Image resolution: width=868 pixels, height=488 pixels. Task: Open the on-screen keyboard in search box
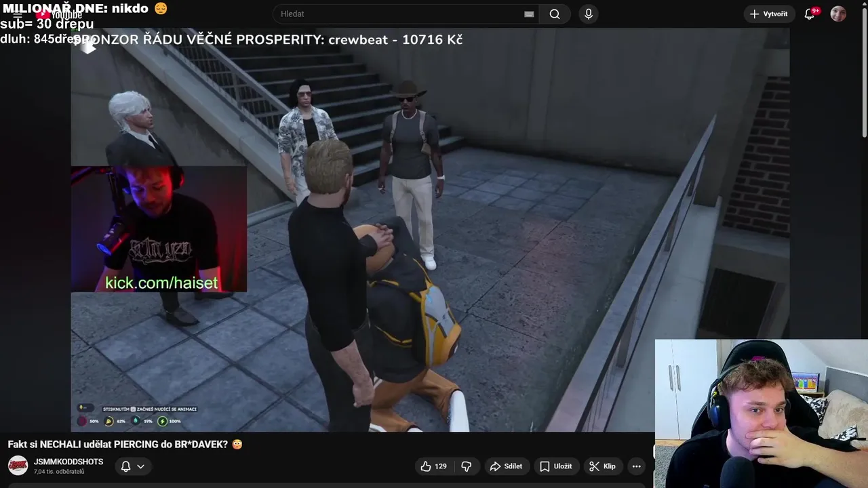(529, 14)
